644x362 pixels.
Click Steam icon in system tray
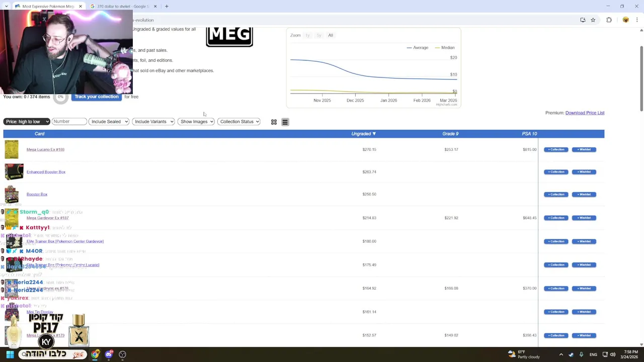pyautogui.click(x=571, y=354)
